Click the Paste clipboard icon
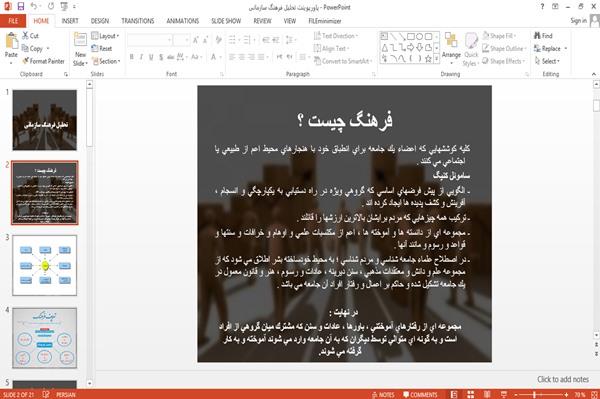This screenshot has height=399, width=600. coord(11,41)
